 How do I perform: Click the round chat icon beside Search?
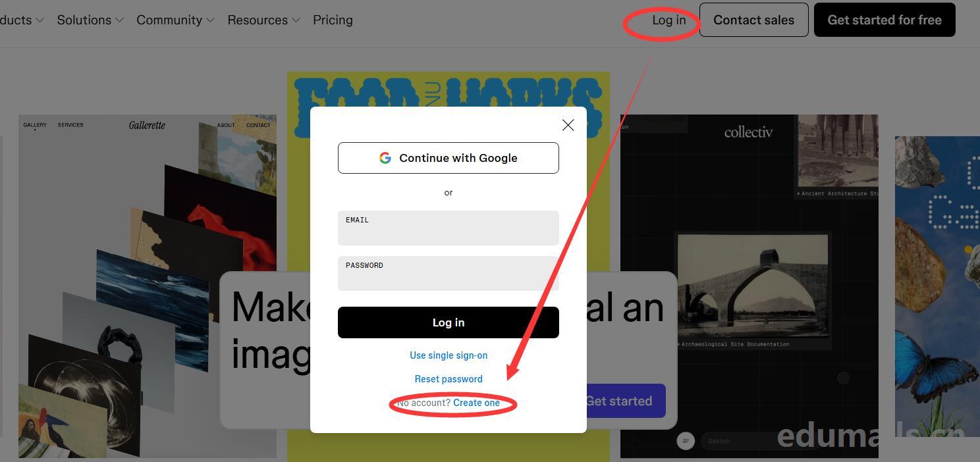tap(686, 441)
